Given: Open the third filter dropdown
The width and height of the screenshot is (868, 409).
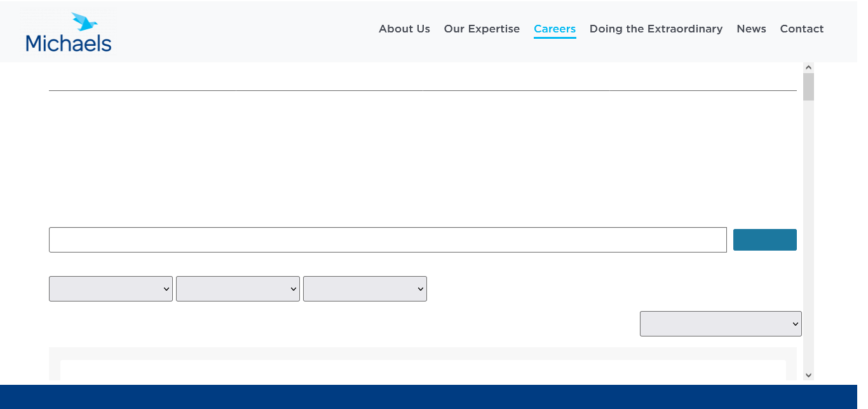Looking at the screenshot, I should point(365,289).
